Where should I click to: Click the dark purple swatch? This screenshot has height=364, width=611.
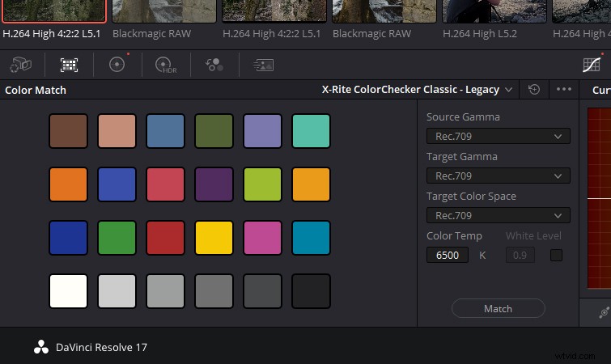[214, 184]
